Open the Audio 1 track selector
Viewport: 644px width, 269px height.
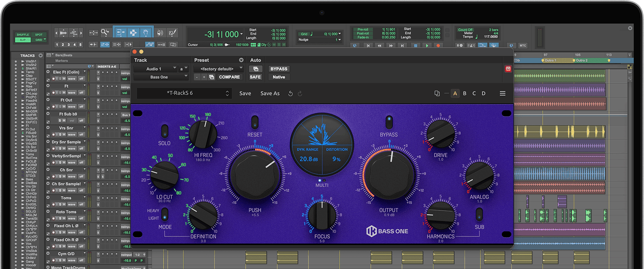(x=155, y=69)
